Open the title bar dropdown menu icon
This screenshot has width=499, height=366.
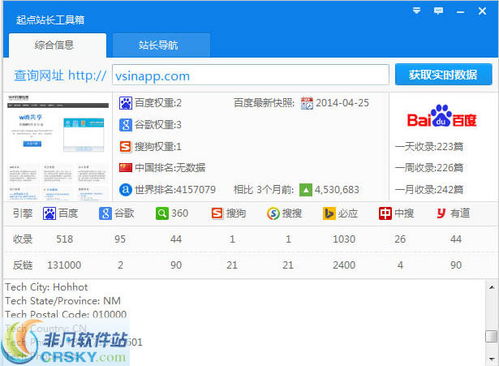click(416, 11)
